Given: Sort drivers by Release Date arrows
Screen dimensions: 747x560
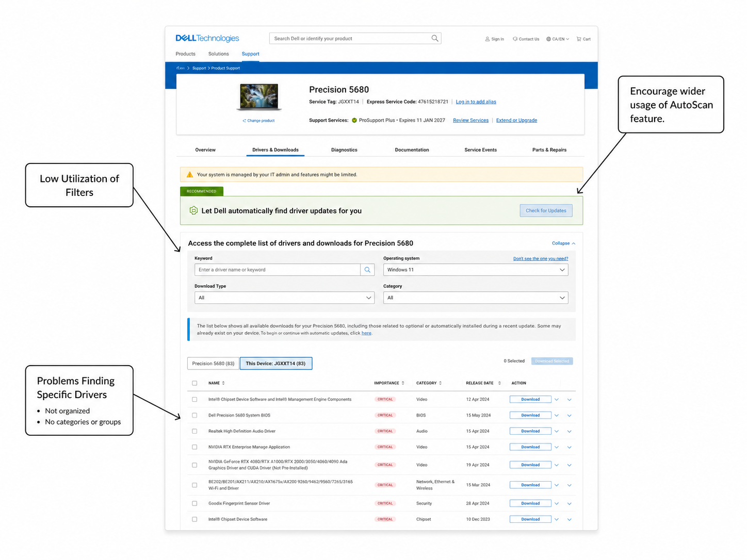Looking at the screenshot, I should point(499,383).
